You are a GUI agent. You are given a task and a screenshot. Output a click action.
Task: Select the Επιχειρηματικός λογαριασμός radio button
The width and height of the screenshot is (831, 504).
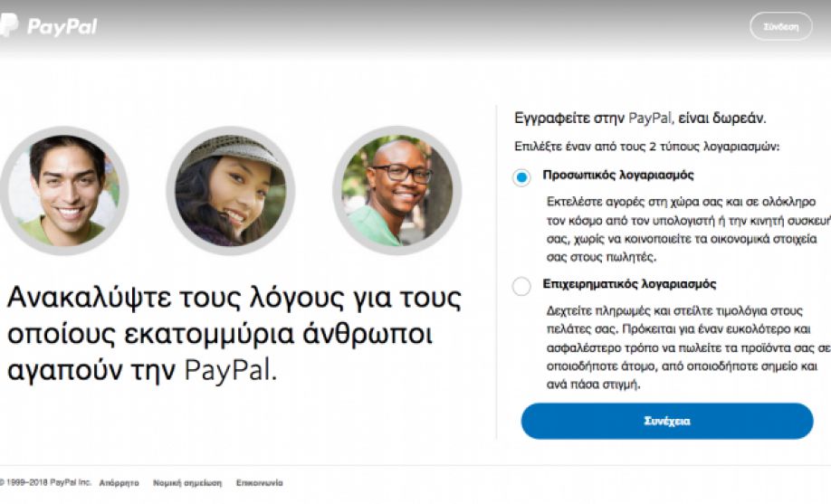521,286
